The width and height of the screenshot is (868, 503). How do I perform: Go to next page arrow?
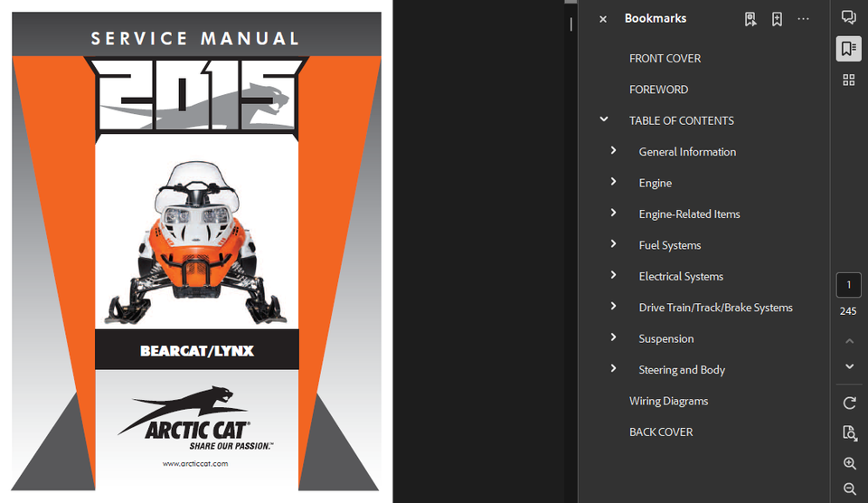(x=849, y=366)
